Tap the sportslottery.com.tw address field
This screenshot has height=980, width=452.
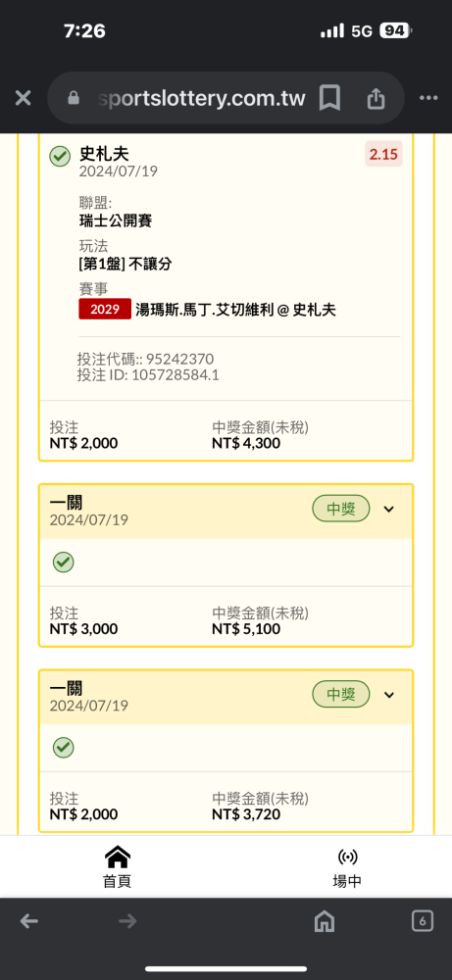[203, 98]
